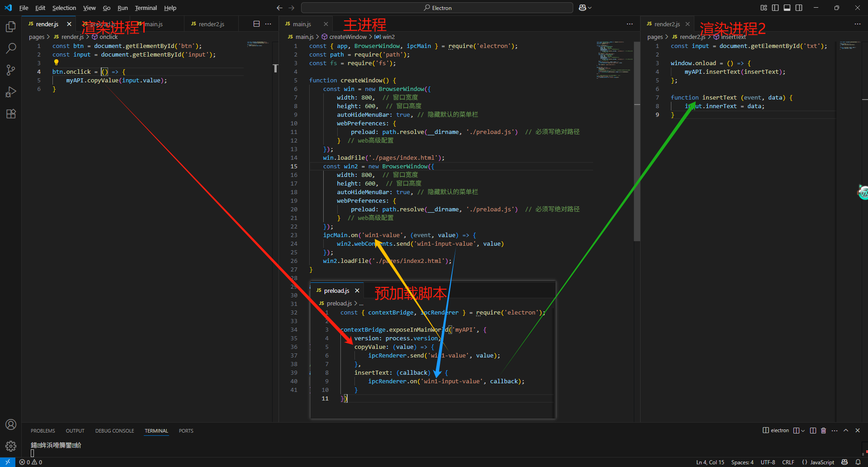
Task: Kill terminal with the trash icon
Action: pos(823,430)
